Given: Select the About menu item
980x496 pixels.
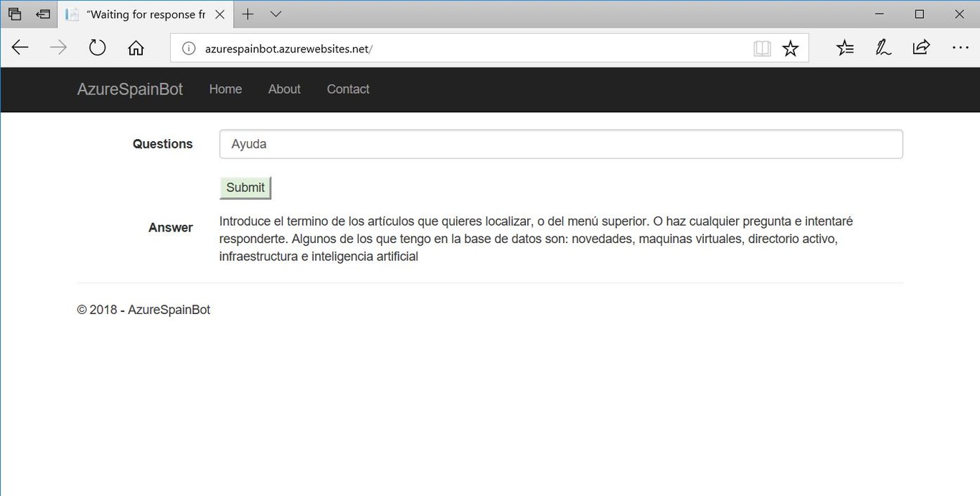Looking at the screenshot, I should tap(284, 89).
